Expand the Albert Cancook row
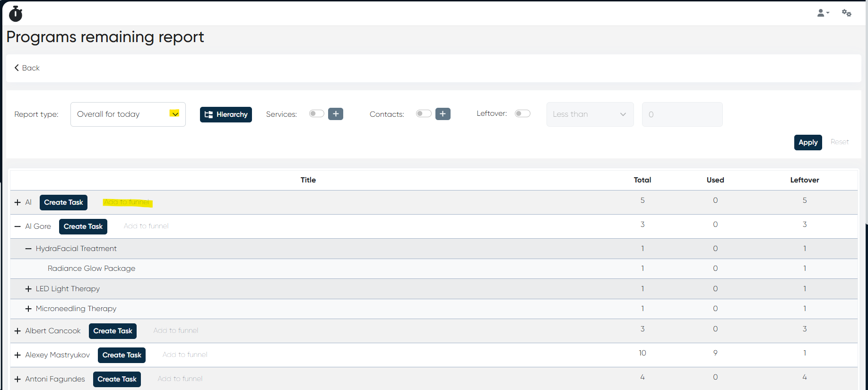 17,331
